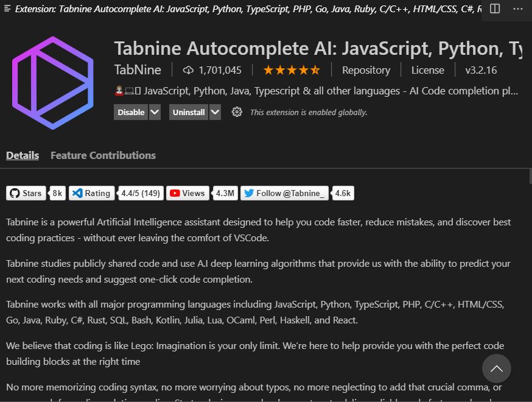532x402 pixels.
Task: Click the 1,701,045 install count
Action: tap(220, 70)
